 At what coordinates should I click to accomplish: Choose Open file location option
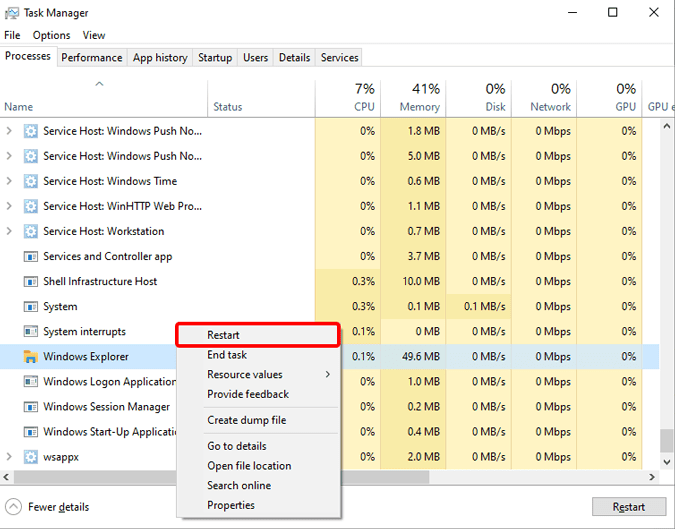point(258,466)
